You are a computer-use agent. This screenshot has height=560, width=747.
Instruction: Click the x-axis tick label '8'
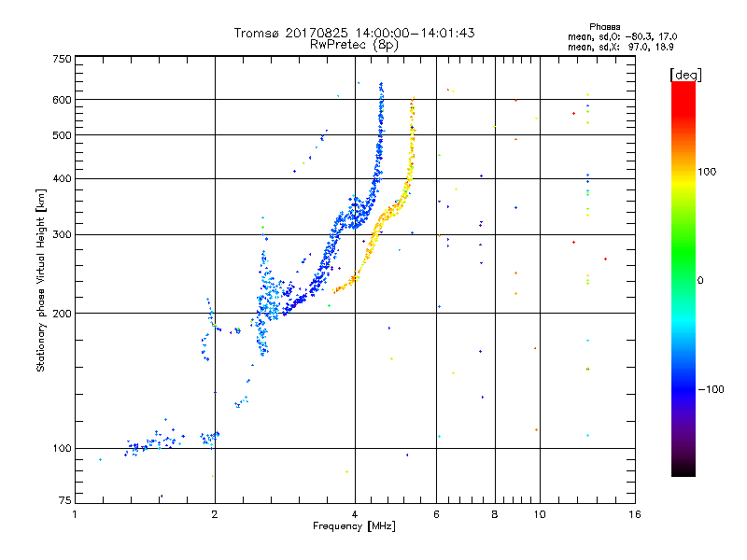coord(495,514)
